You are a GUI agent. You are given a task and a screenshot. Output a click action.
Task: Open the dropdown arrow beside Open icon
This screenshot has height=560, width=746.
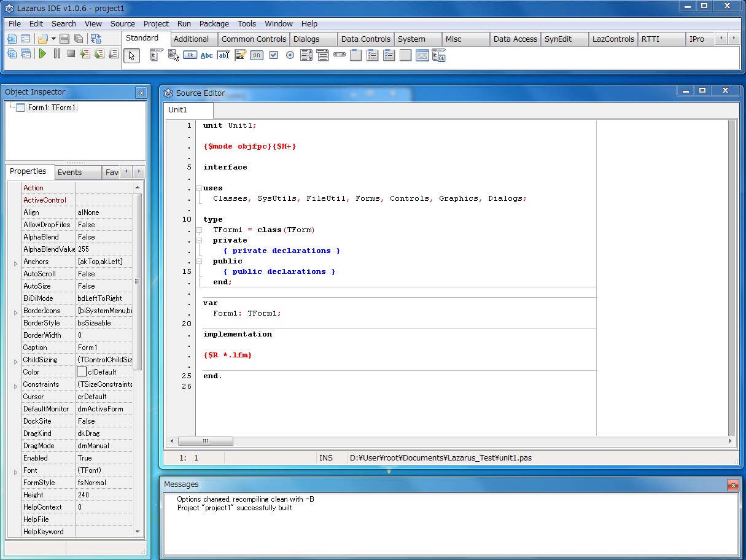point(53,39)
